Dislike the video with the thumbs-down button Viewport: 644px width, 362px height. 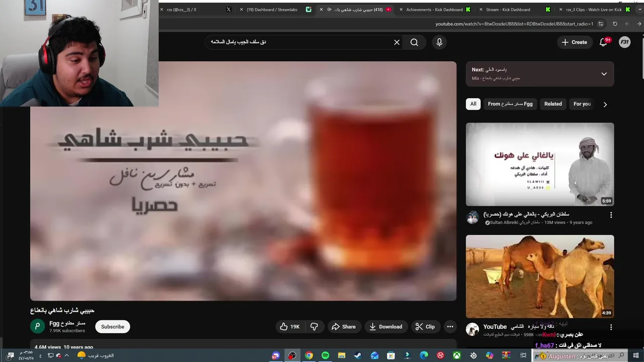[x=314, y=327]
